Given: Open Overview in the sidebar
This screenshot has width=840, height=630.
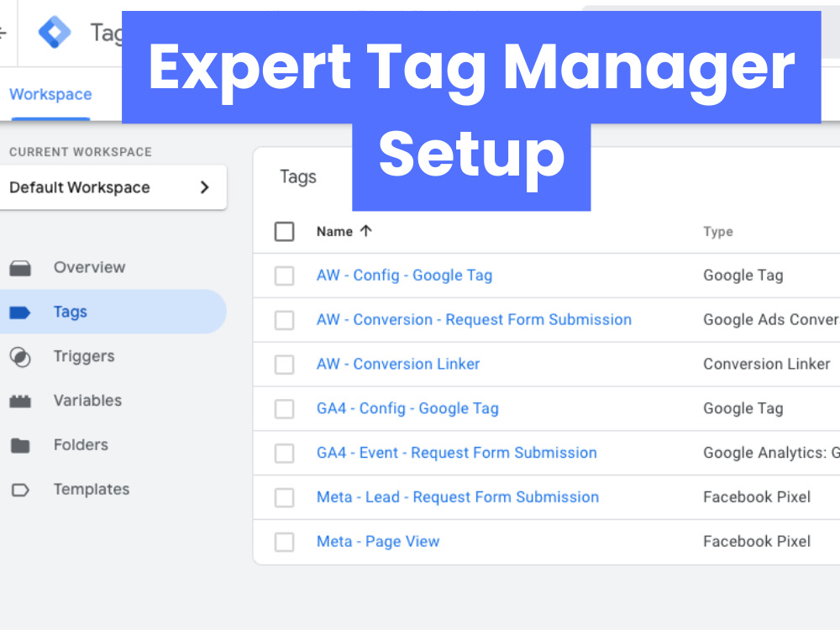Looking at the screenshot, I should tap(90, 267).
